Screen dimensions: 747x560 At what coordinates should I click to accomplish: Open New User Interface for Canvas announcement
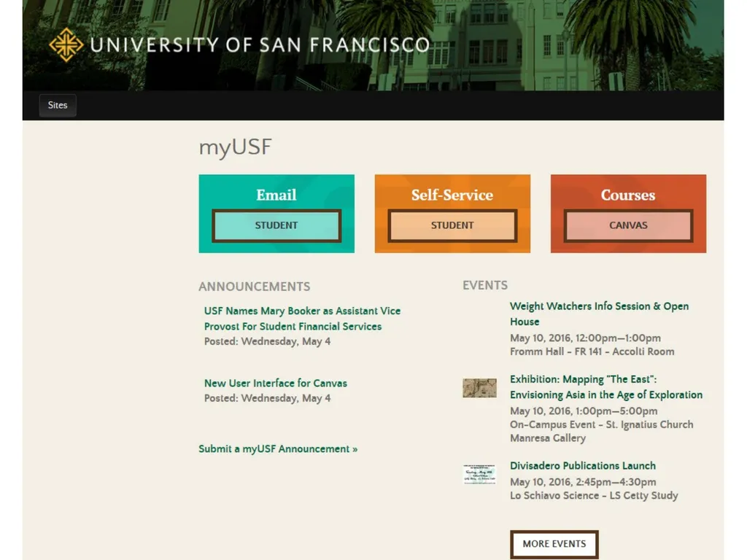(x=275, y=384)
